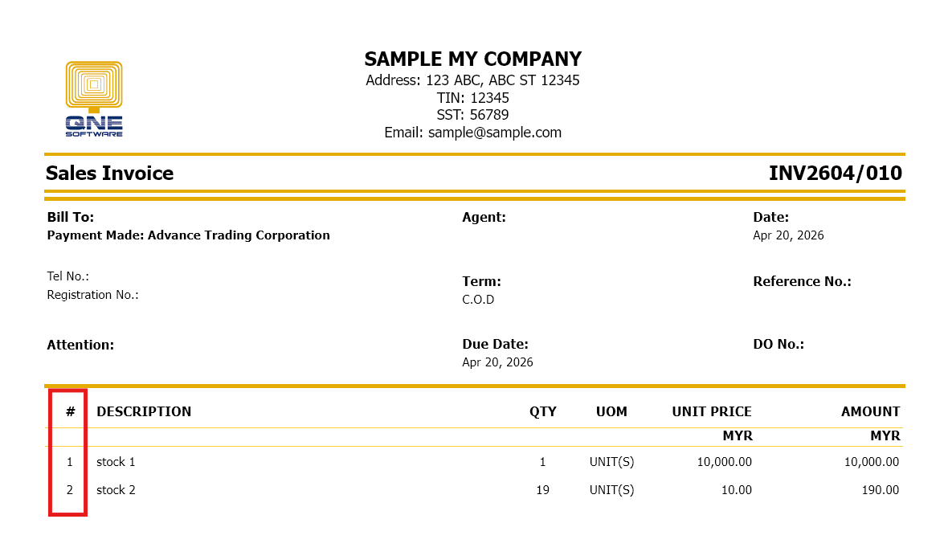The width and height of the screenshot is (944, 560).
Task: Select the Sales Invoice title
Action: (109, 174)
